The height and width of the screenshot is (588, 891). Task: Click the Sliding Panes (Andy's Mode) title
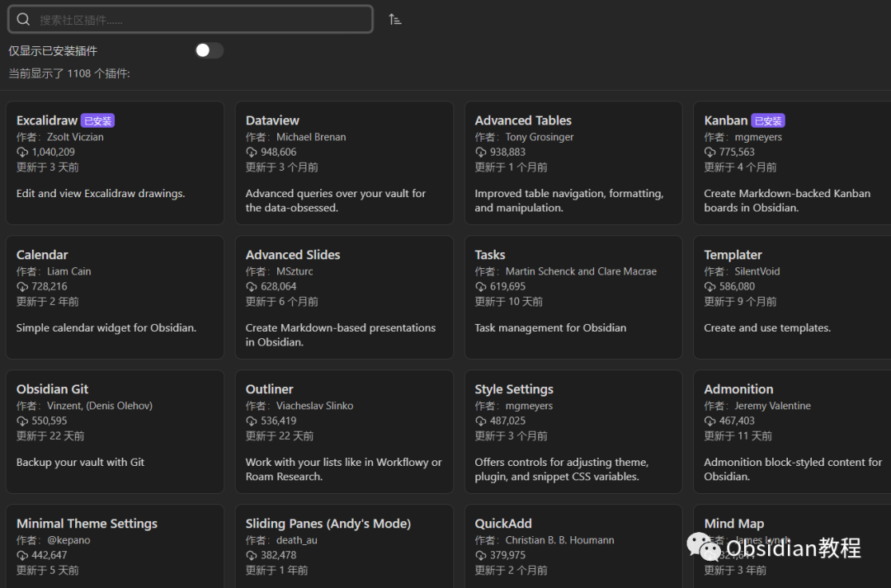328,524
